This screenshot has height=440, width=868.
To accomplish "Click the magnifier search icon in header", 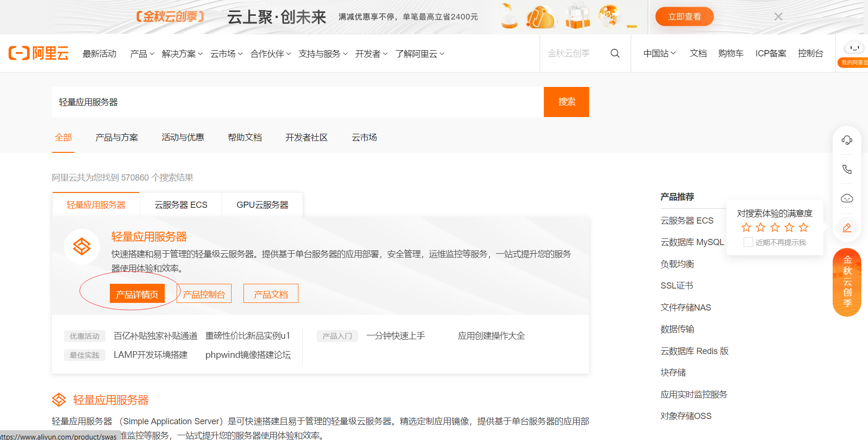I will tap(615, 54).
